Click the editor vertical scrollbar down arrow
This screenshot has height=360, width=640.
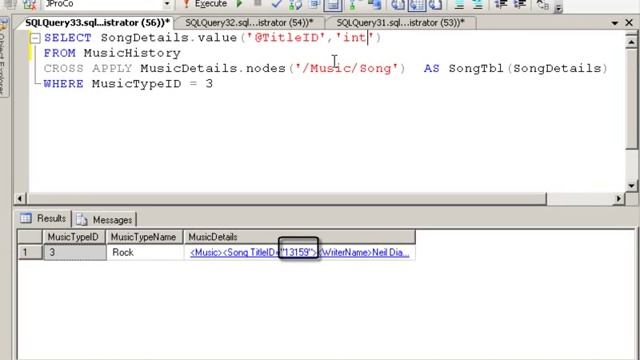(x=631, y=186)
